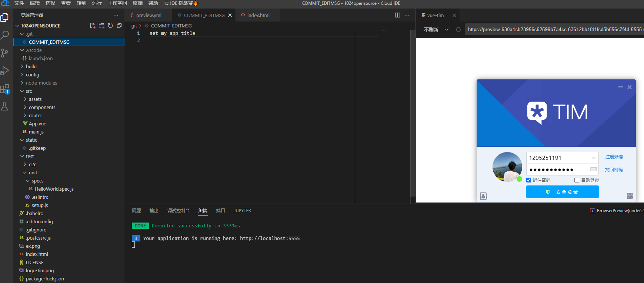This screenshot has height=283, width=644.
Task: Click the New Folder icon in explorer
Action: pos(101,26)
